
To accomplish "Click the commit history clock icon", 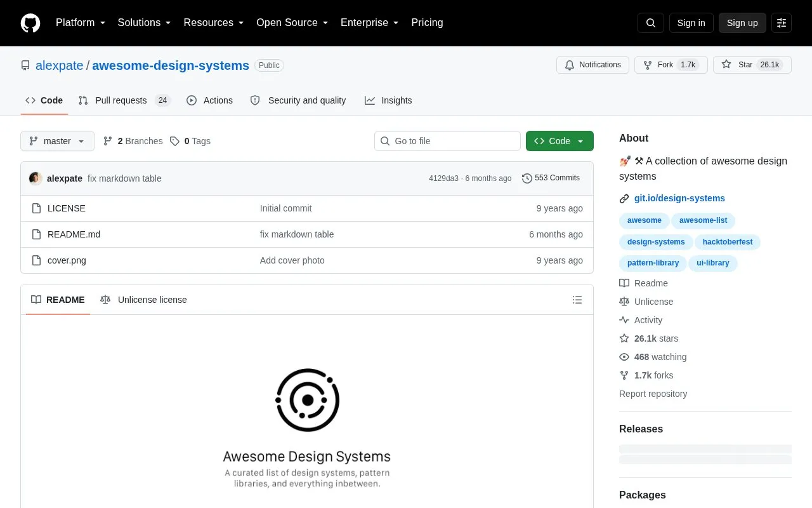I will (527, 178).
